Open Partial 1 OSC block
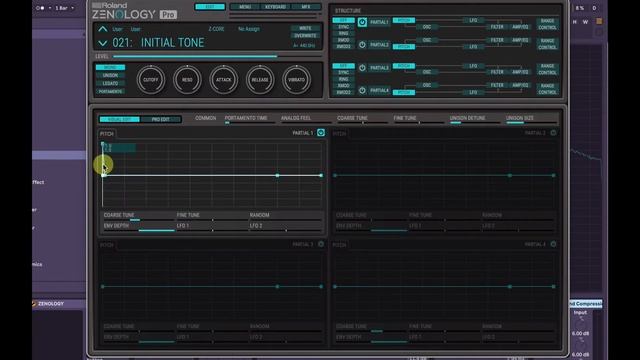The height and width of the screenshot is (360, 640). coord(427,27)
